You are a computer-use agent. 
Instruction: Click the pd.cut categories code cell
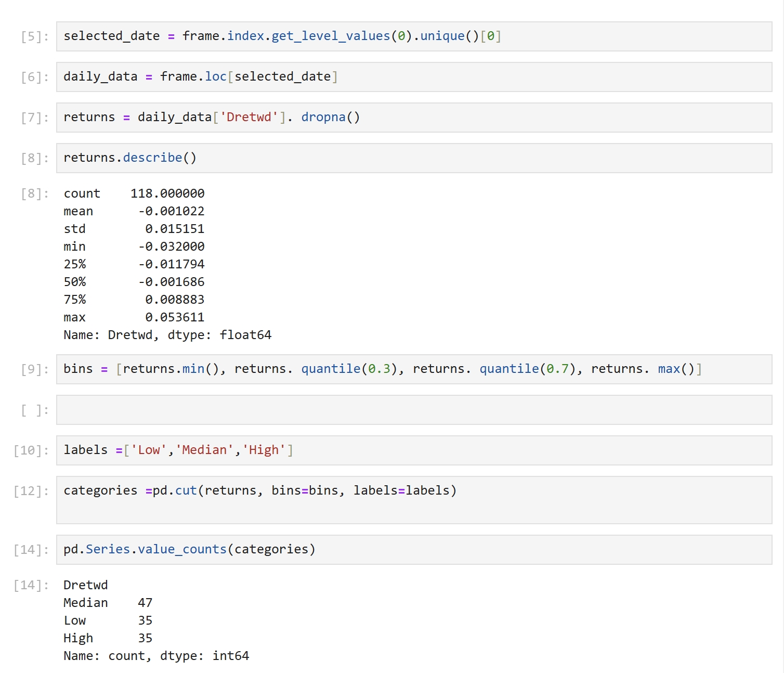[413, 499]
